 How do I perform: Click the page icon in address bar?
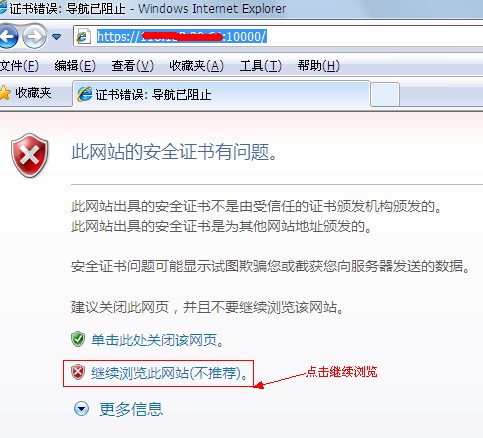[83, 36]
